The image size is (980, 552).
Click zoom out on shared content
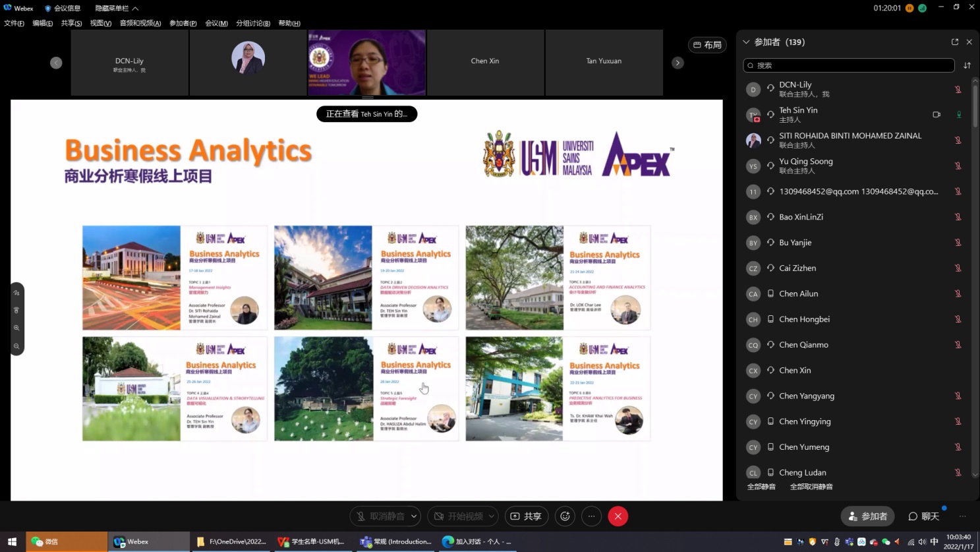(16, 346)
